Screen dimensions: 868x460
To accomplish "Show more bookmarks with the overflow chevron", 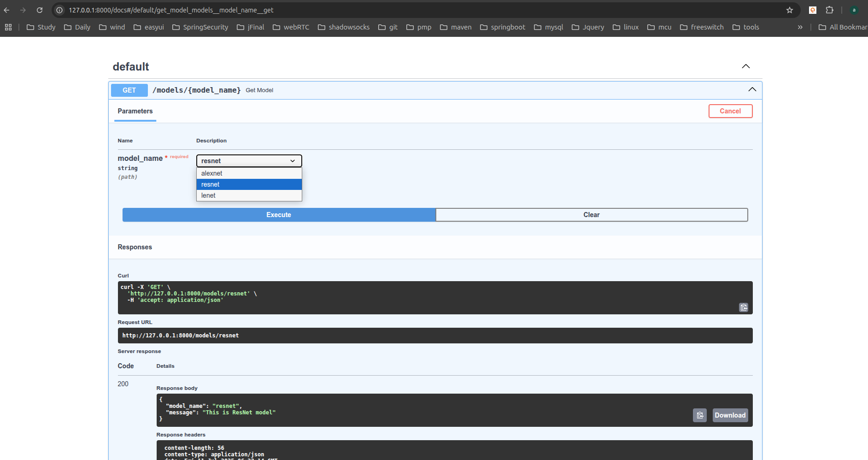I will click(800, 27).
